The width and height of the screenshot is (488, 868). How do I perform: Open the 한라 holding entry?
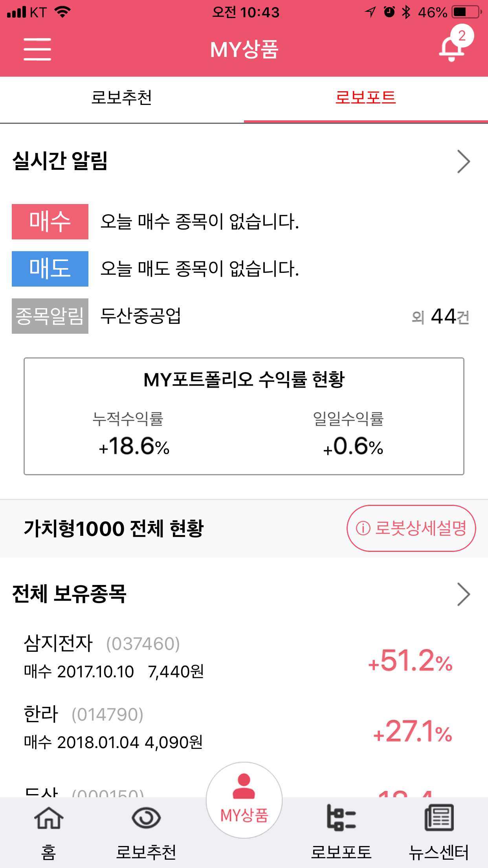(236, 728)
